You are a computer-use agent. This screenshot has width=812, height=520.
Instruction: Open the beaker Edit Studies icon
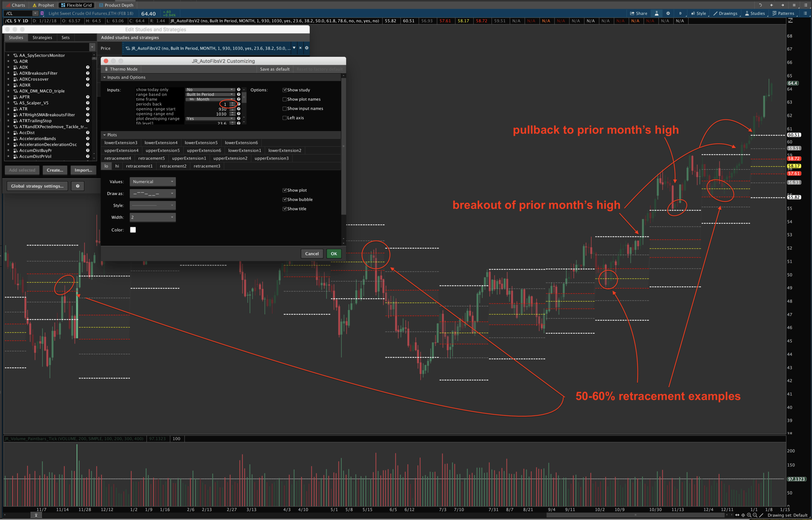tap(656, 14)
